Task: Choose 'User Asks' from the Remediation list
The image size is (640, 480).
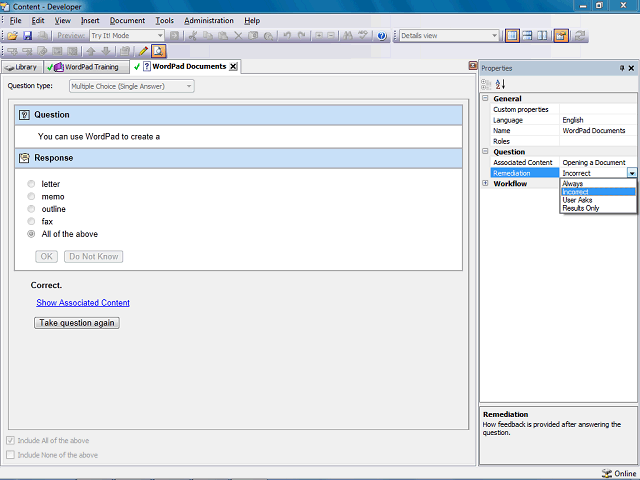Action: click(598, 200)
